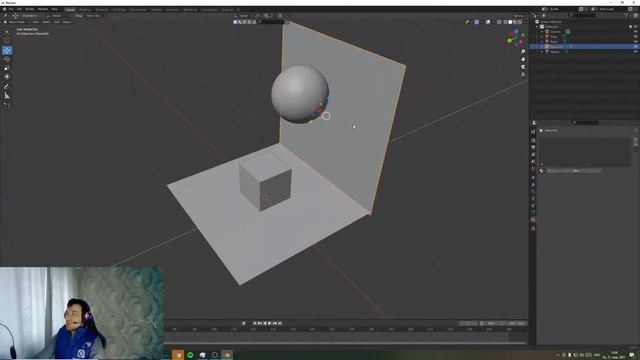
Task: Hide Camera using its eye icon in outliner
Action: point(635,31)
